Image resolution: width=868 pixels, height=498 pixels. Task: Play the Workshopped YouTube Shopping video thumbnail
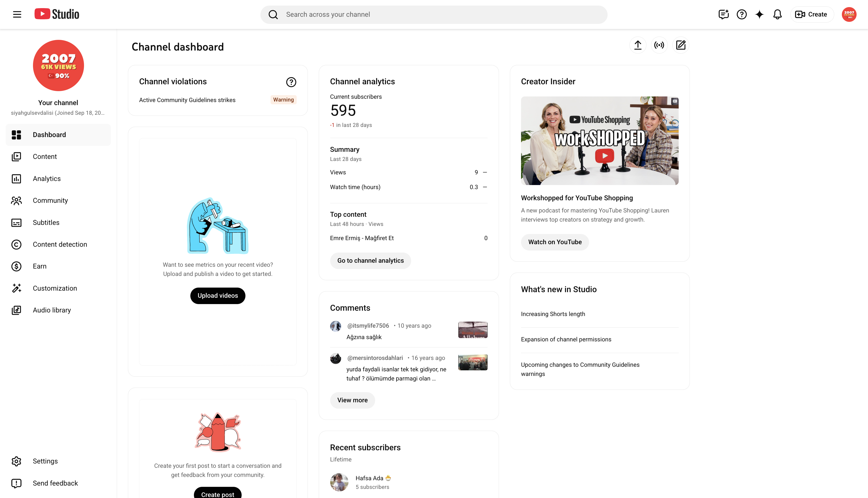coord(599,141)
